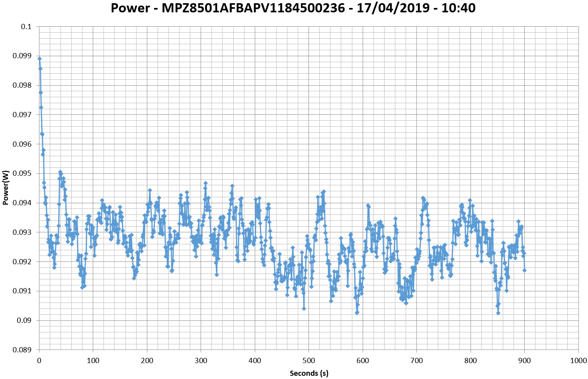Select the 100 x-axis tick label
This screenshot has width=588, height=379.
(93, 361)
